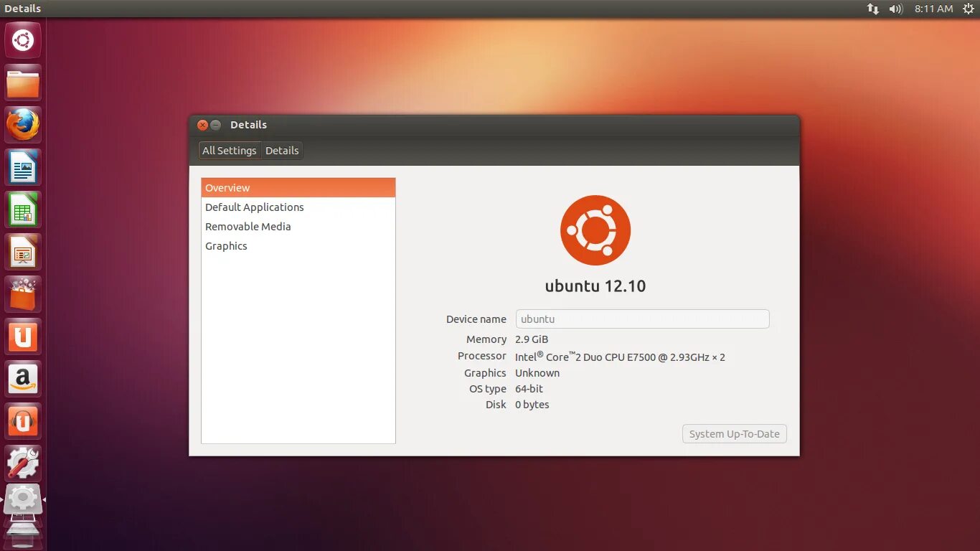Click the 'ubuntu 12.10' version text

coord(595,286)
